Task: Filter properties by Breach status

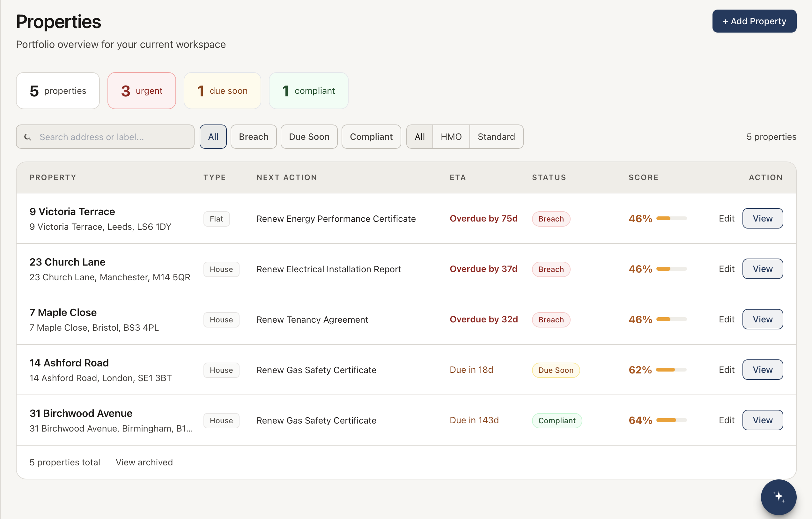Action: 253,137
